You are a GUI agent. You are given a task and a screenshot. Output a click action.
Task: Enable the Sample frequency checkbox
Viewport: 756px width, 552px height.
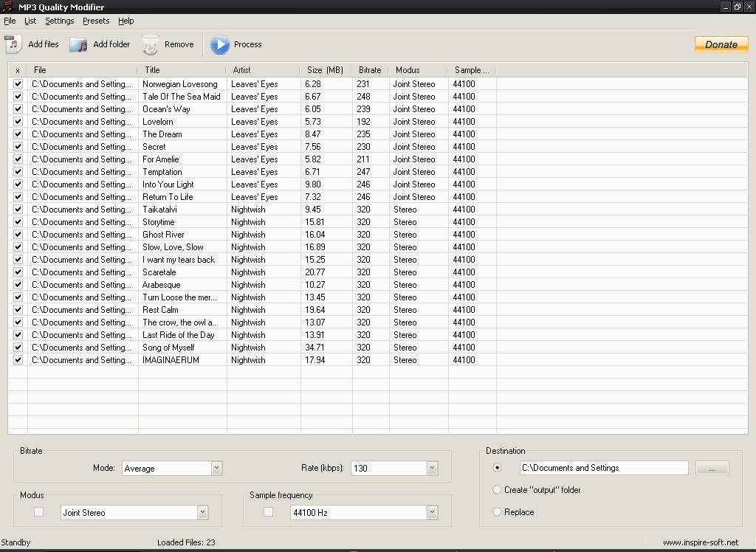[x=268, y=511]
